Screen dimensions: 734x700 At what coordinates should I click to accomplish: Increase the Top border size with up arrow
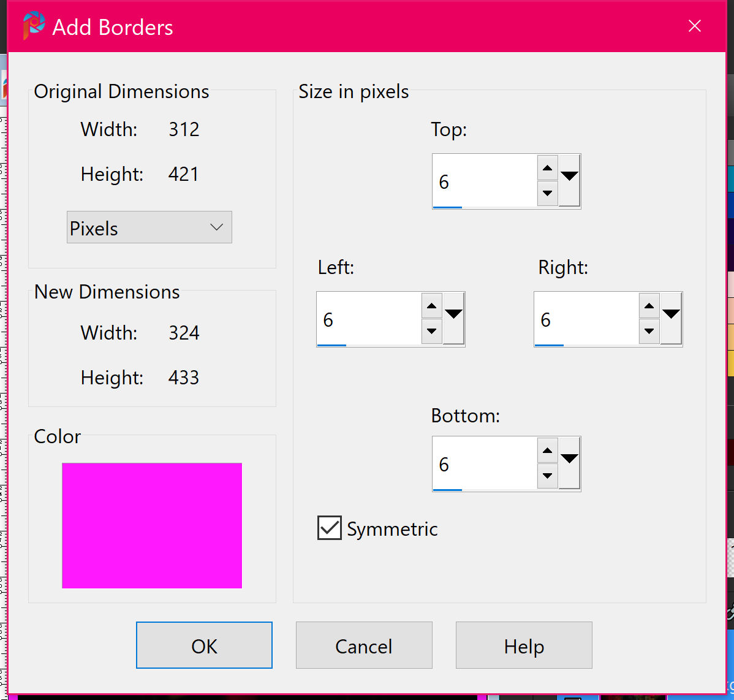coord(547,168)
